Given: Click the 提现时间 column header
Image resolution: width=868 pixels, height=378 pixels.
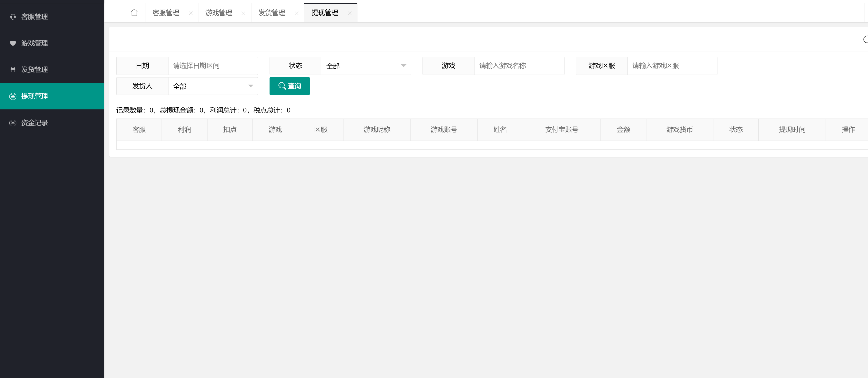Looking at the screenshot, I should pos(792,130).
